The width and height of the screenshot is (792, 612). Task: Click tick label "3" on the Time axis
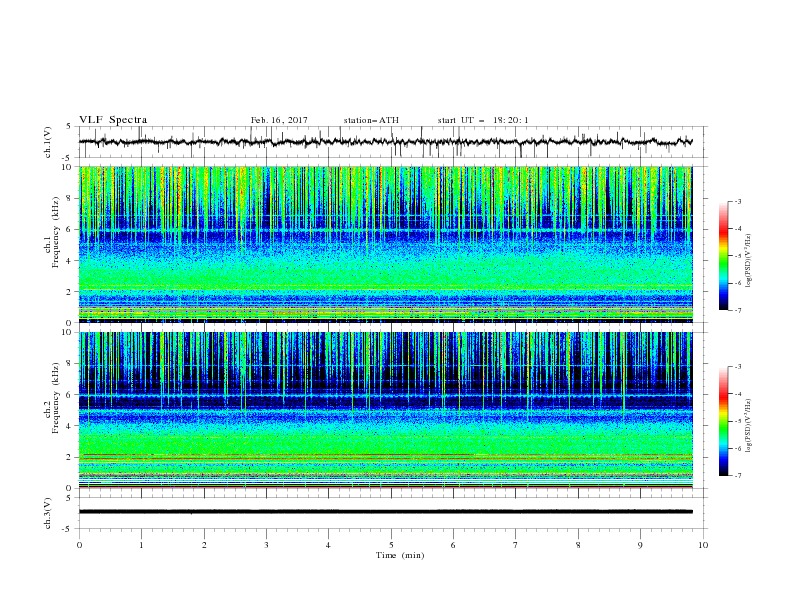point(266,545)
